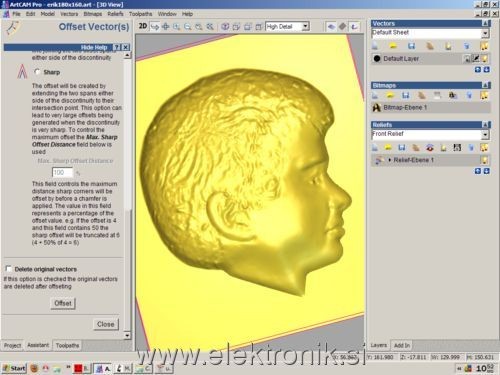Open Relief-Ebene 1 combine mode arrow
This screenshot has width=500, height=375.
389,160
